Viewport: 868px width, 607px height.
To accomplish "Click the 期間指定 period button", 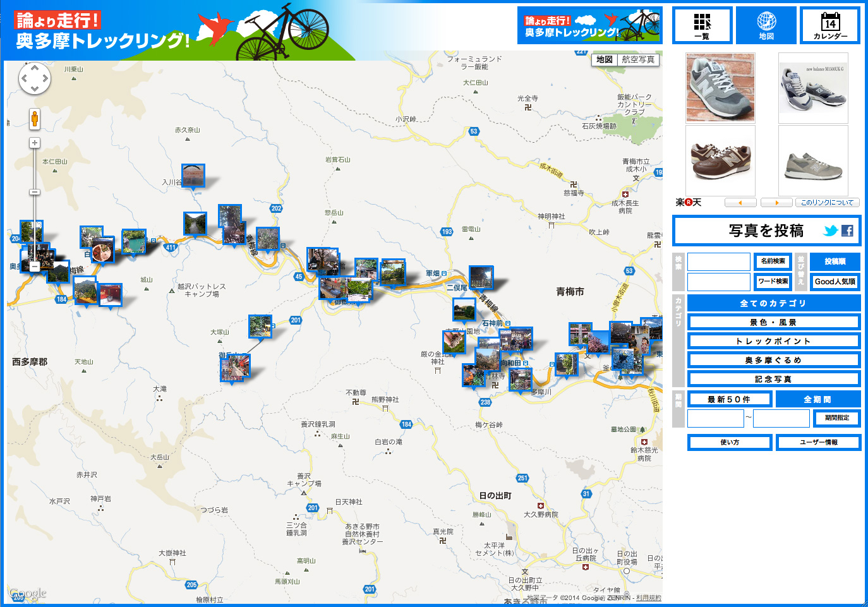I will pos(836,418).
